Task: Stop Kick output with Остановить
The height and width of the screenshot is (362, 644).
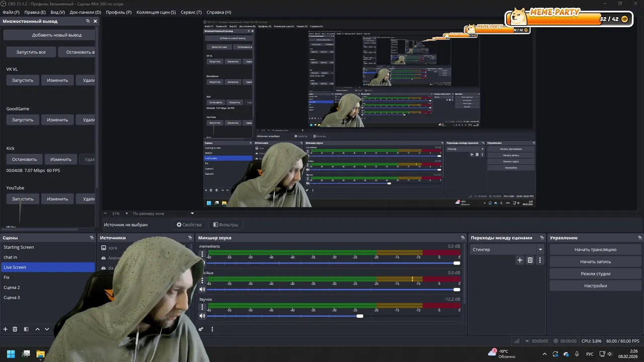Action: click(x=24, y=159)
